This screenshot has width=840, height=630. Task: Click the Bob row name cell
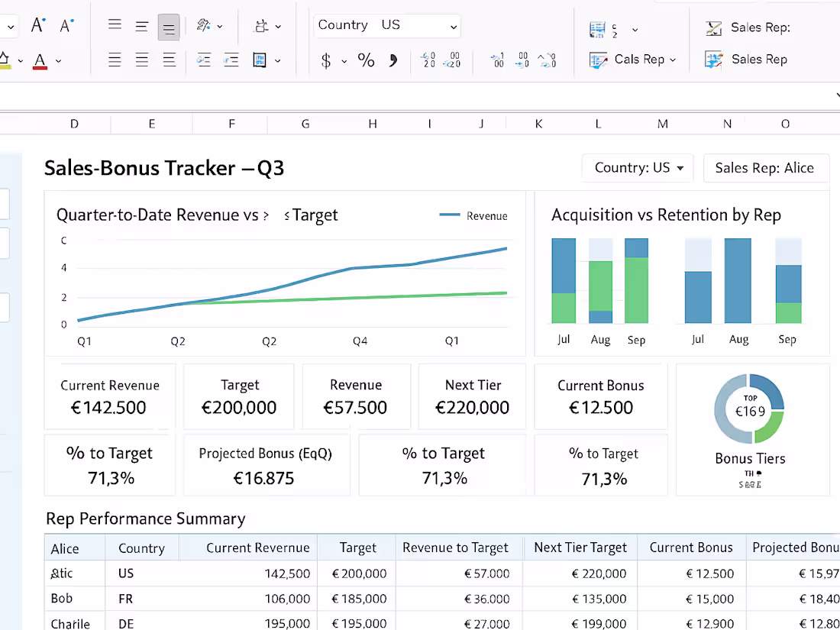pos(75,599)
